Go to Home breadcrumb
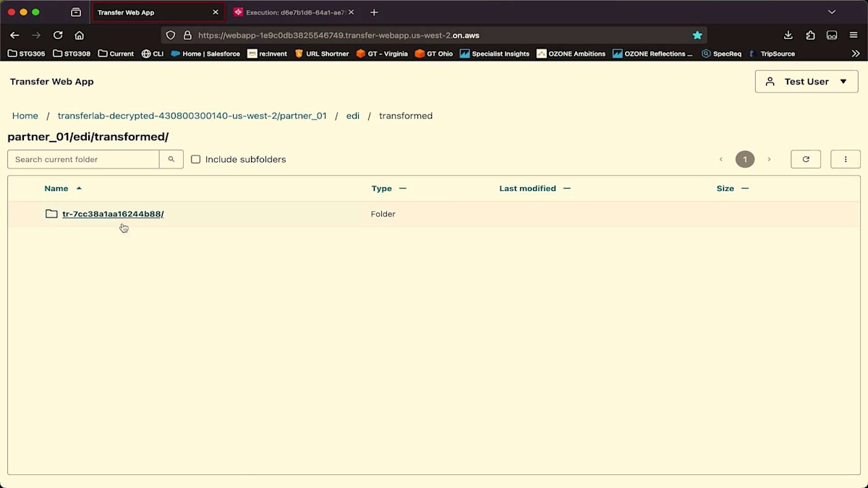This screenshot has width=868, height=488. (25, 116)
